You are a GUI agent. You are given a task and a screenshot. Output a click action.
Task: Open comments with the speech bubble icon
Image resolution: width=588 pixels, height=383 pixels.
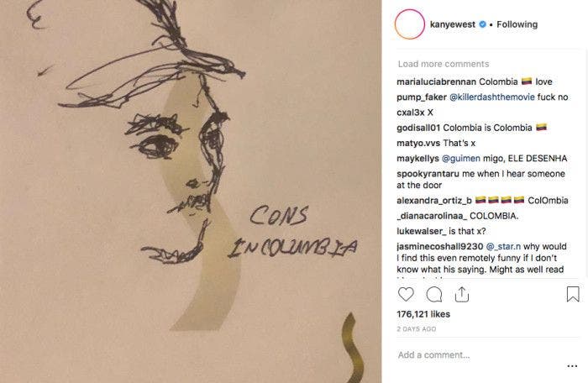tap(434, 294)
